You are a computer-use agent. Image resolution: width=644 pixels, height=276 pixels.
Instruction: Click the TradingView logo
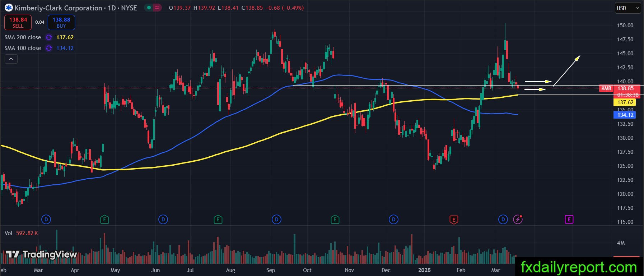tap(42, 254)
